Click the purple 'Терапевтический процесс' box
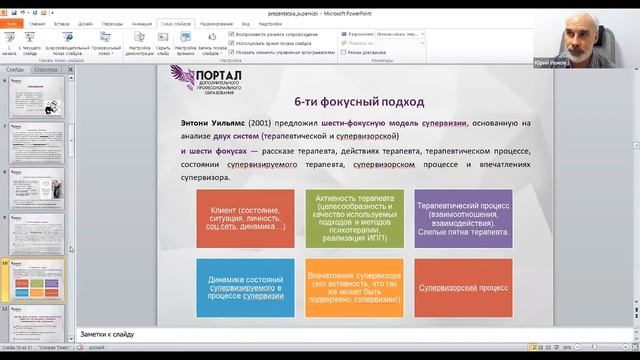Viewport: 640px width, 360px height. click(463, 218)
